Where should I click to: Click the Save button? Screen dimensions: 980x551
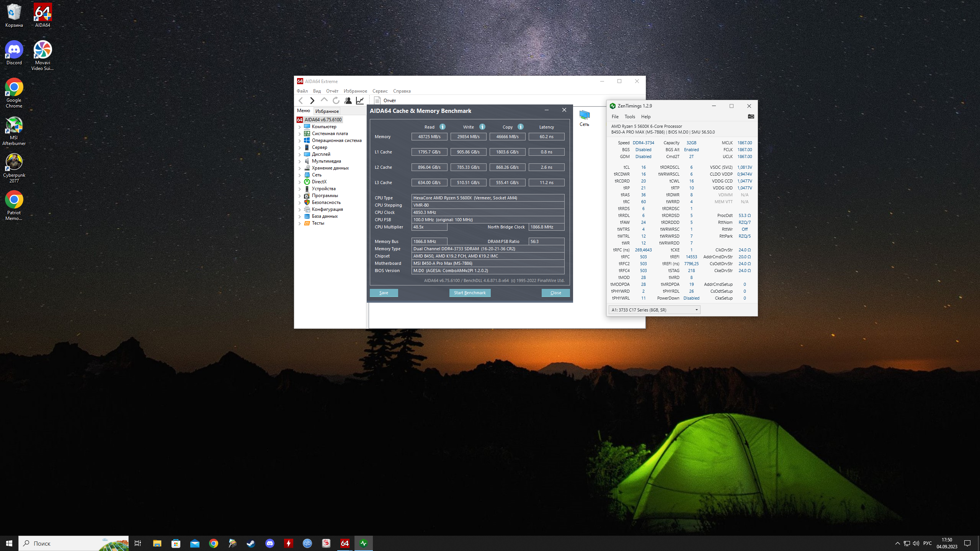tap(384, 293)
